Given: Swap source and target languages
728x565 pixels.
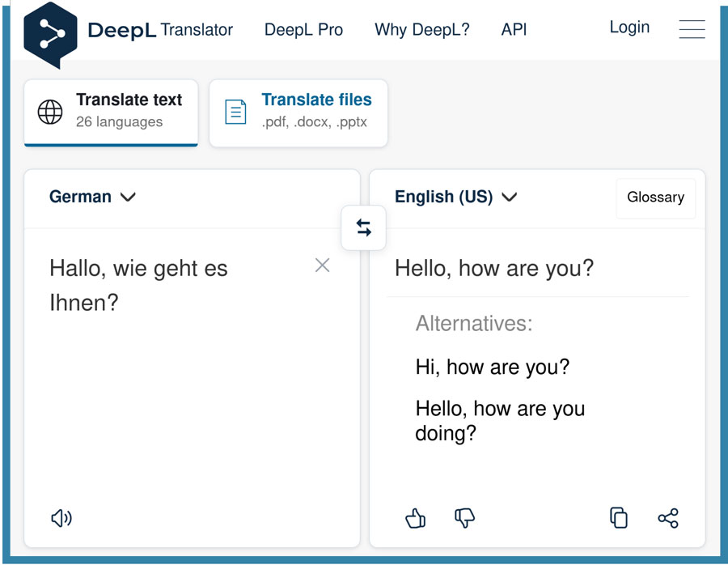Looking at the screenshot, I should coord(364,228).
